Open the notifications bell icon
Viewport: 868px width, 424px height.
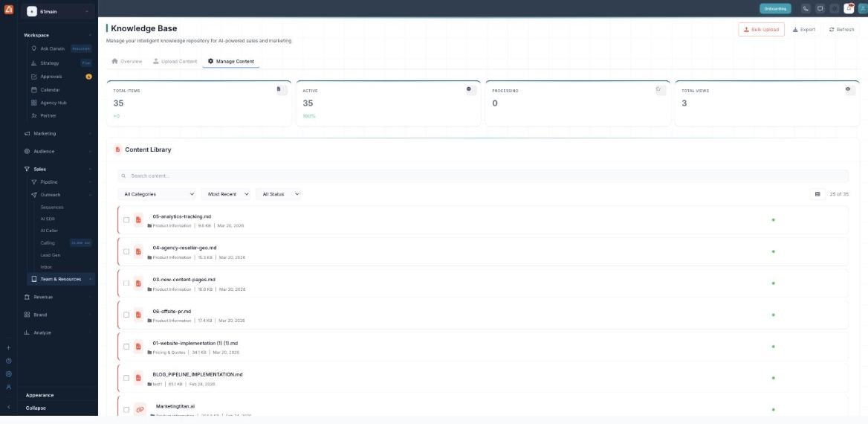[849, 8]
